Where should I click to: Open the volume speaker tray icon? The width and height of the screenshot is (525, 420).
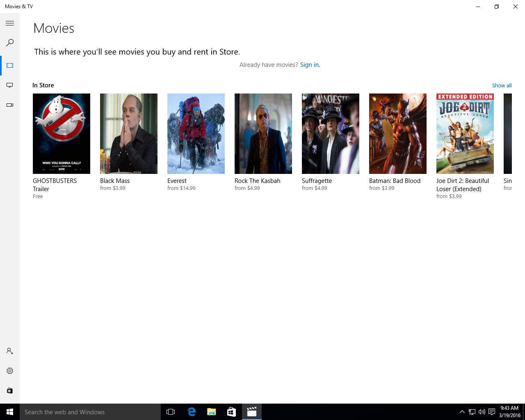[482, 412]
